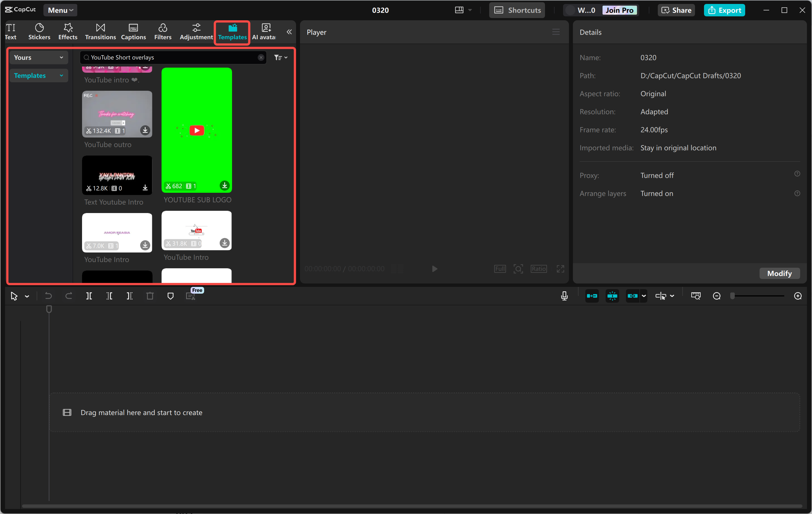Click the Export button
812x514 pixels.
[x=724, y=10]
